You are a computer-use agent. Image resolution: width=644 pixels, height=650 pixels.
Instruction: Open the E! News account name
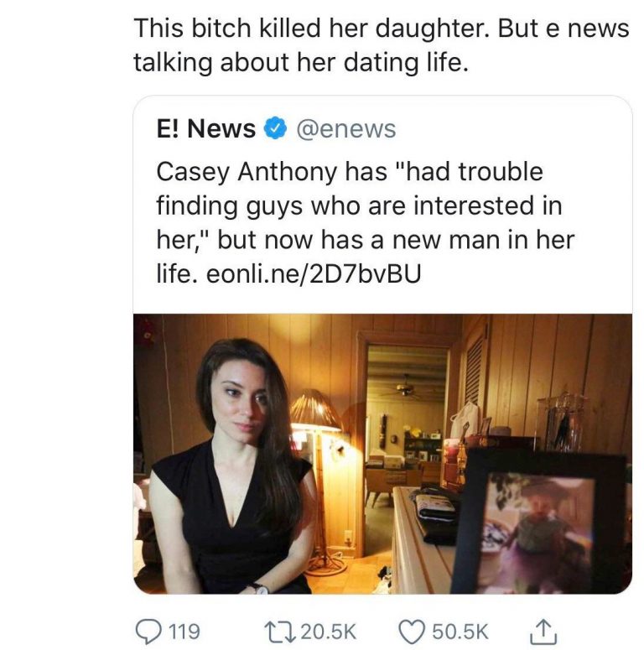click(x=206, y=129)
